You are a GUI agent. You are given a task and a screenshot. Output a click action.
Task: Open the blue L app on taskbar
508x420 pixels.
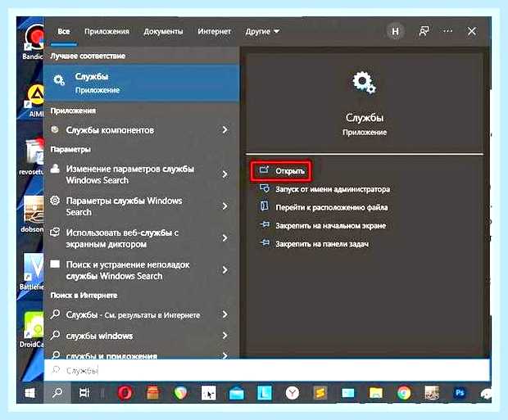point(265,393)
